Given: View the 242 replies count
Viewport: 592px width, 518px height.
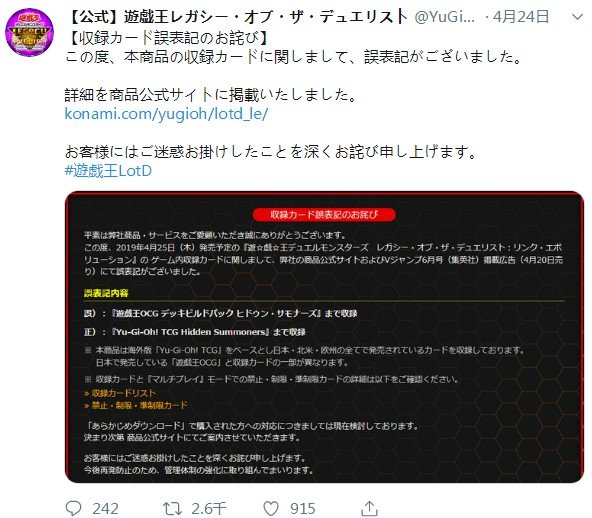Looking at the screenshot, I should coord(105,509).
